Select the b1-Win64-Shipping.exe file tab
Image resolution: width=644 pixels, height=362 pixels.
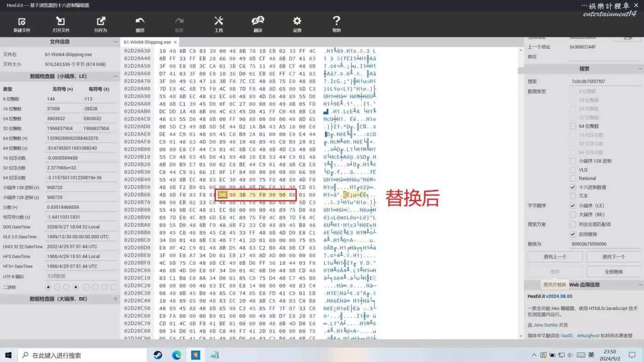tap(147, 42)
